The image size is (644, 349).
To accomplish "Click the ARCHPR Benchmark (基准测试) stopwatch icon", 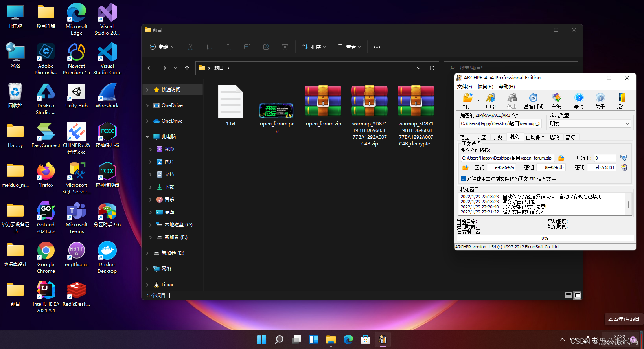I will point(533,97).
